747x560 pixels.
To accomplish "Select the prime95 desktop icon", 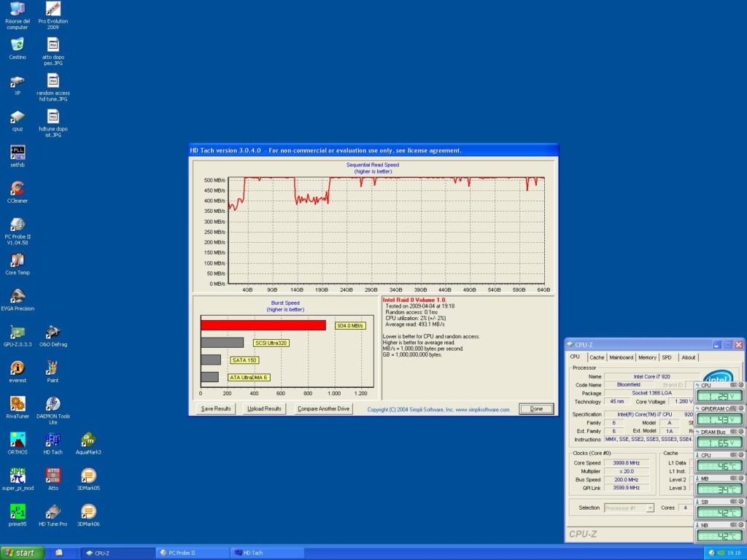I will (18, 516).
